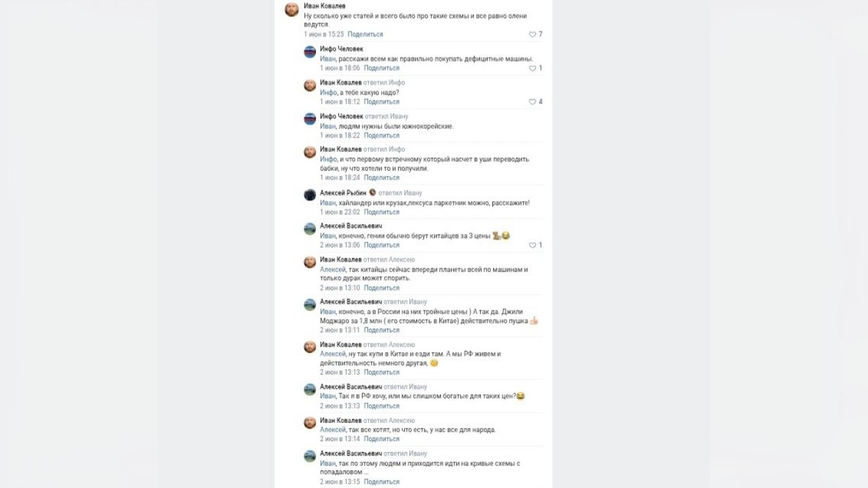Image resolution: width=868 pixels, height=488 pixels.
Task: Open Инфо Человек's avatar on the 18:06 comment
Action: pyautogui.click(x=310, y=52)
